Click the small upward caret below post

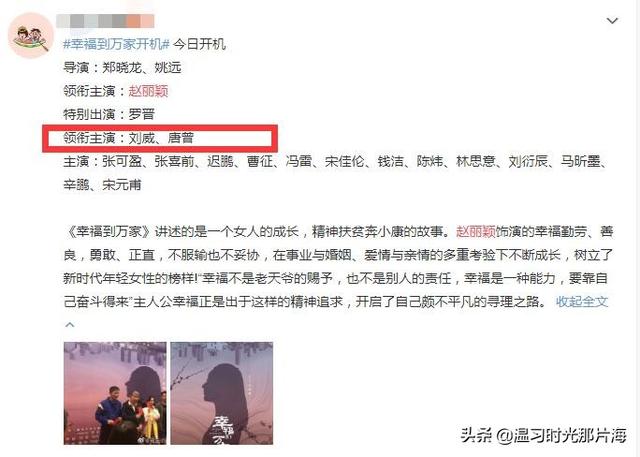tap(70, 325)
